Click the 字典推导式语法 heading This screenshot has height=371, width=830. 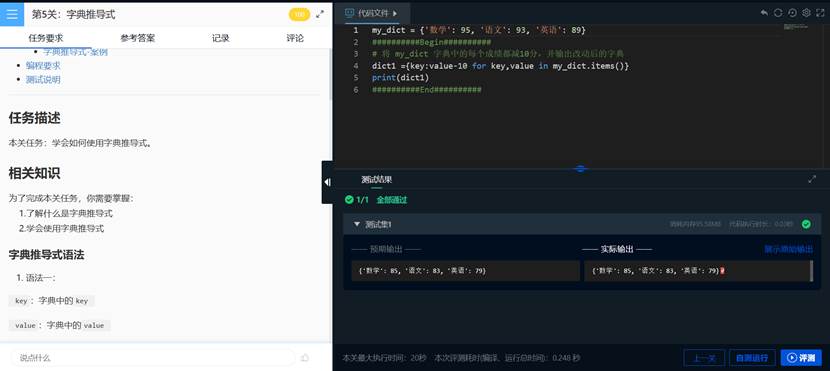pyautogui.click(x=47, y=255)
